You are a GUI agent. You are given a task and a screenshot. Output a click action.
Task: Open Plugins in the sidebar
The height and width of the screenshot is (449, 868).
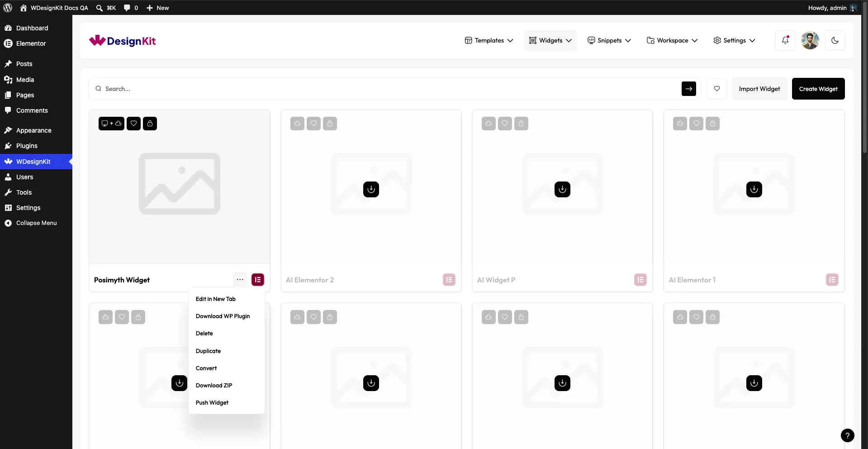pyautogui.click(x=36, y=146)
